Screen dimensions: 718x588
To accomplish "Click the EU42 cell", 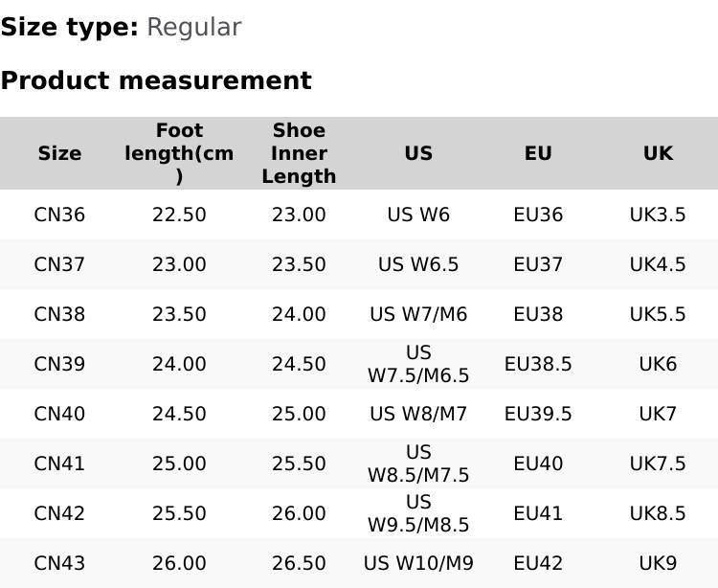I will 538,563.
